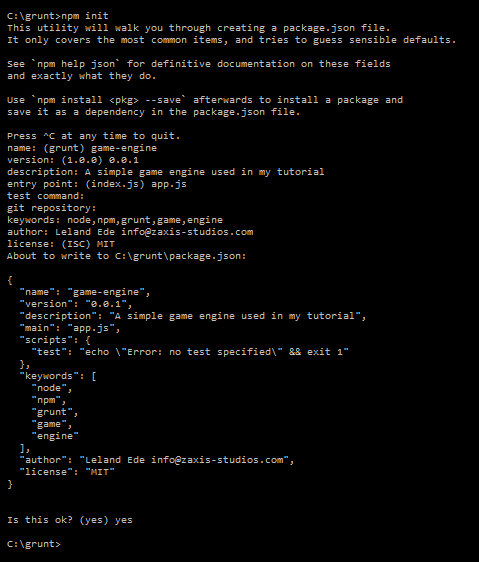Click the "test" echo script line
Screen dimensions: 479x562
tap(190, 352)
